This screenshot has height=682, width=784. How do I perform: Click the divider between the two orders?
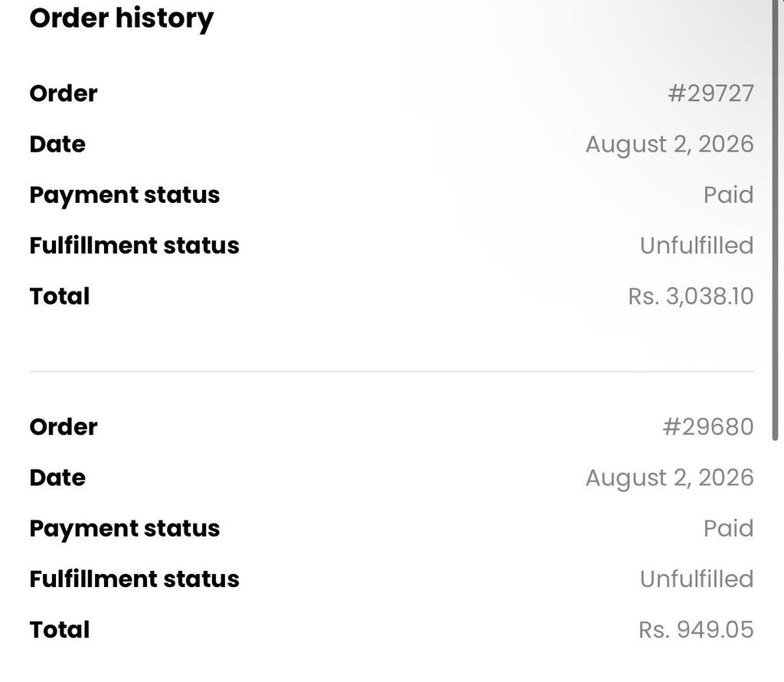391,371
